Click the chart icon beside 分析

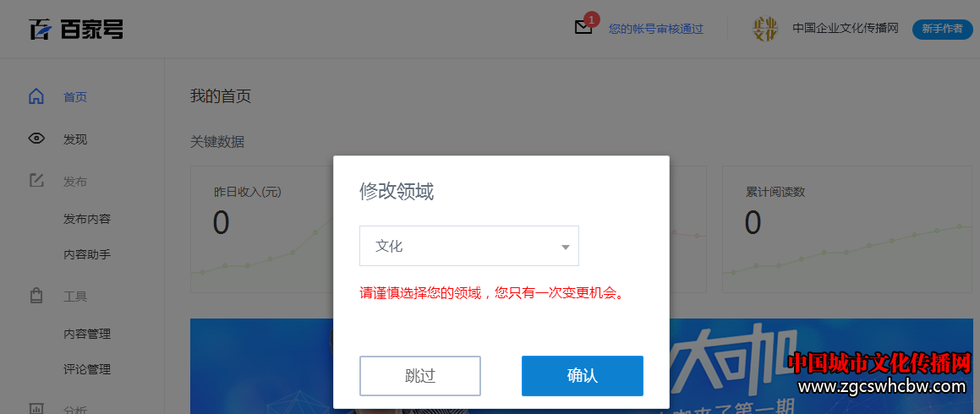37,409
